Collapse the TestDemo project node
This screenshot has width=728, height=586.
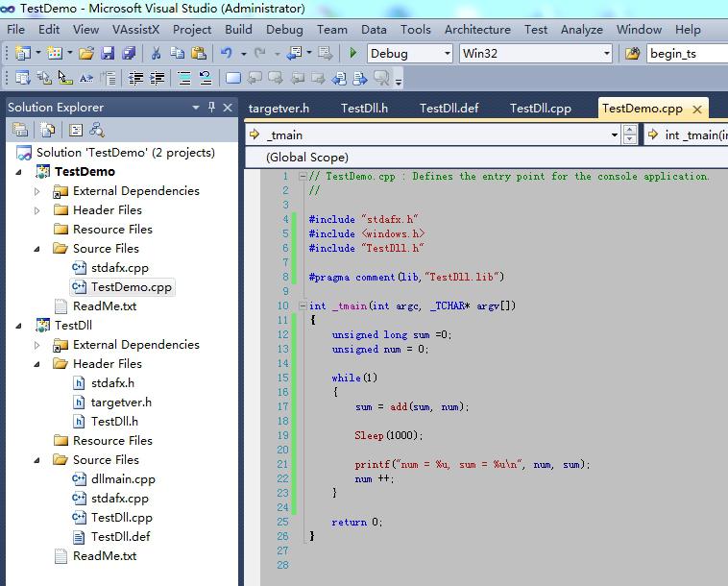pos(18,172)
